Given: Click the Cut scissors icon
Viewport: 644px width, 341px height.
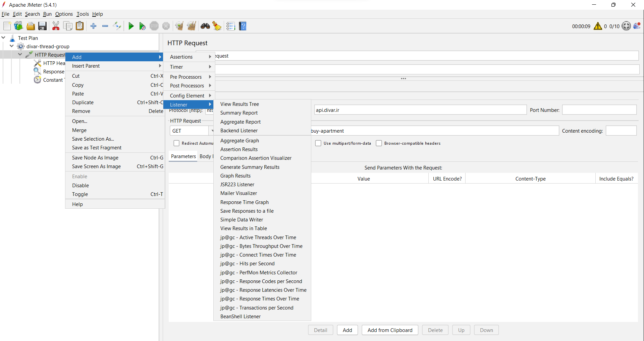Looking at the screenshot, I should (56, 26).
